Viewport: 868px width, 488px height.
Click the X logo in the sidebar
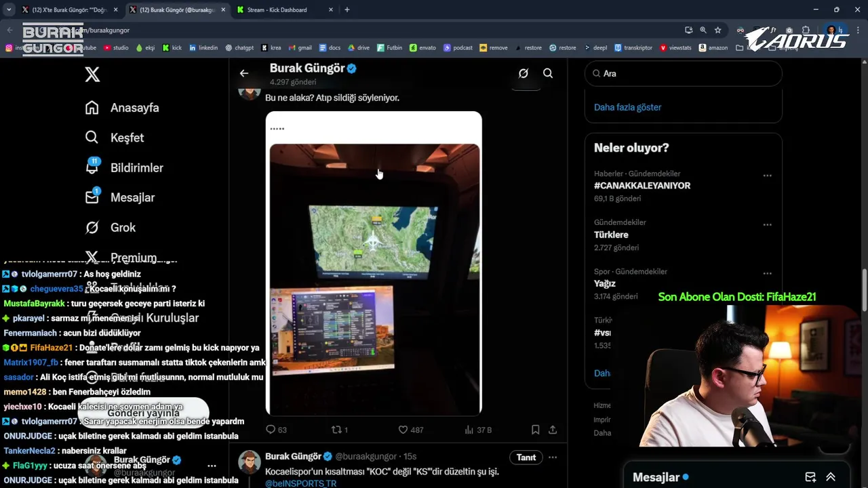point(92,75)
